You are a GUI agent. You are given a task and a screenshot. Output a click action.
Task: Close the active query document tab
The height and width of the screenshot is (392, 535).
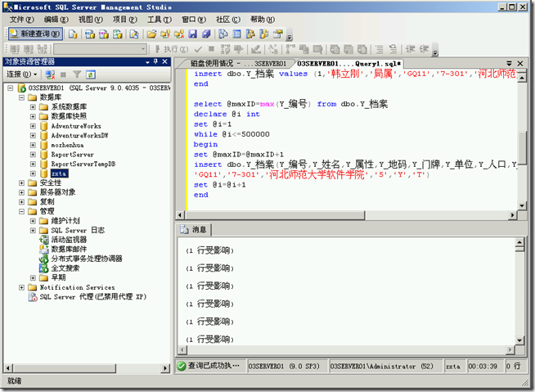(x=520, y=64)
